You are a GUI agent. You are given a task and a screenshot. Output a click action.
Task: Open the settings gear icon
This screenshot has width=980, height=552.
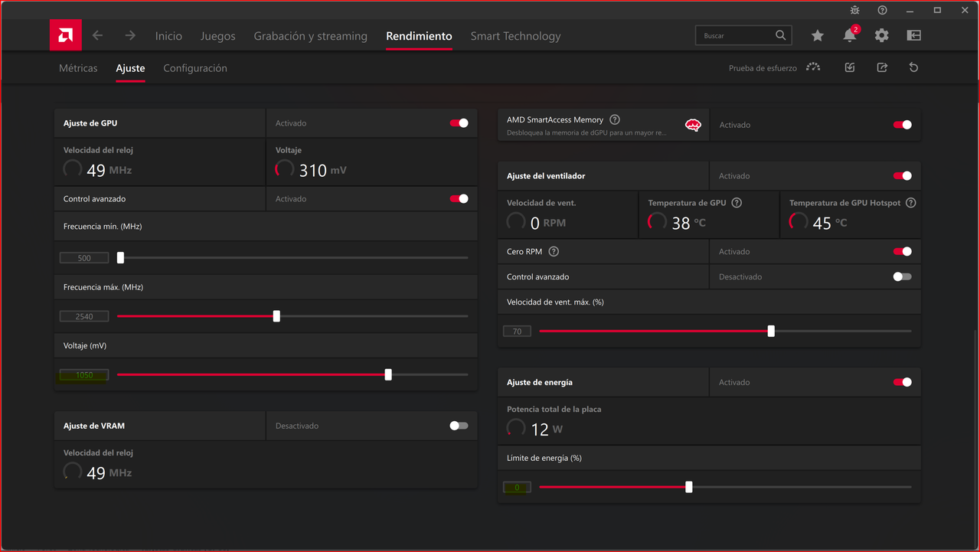click(882, 35)
